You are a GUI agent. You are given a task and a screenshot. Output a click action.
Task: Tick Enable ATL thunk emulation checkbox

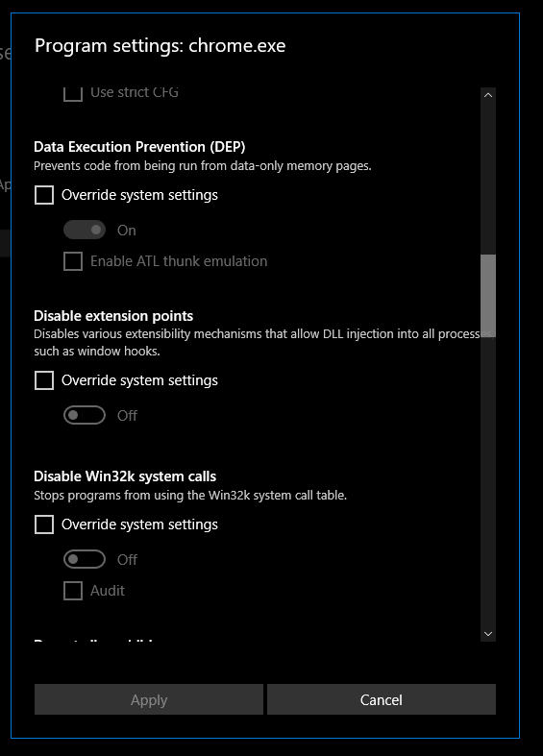coord(73,261)
